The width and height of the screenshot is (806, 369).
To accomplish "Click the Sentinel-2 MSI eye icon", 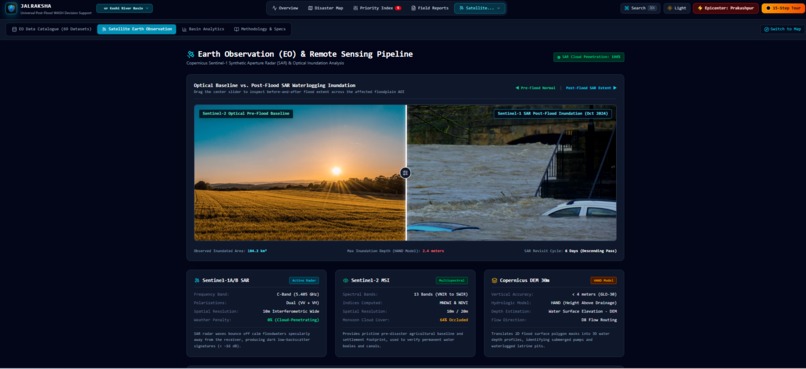I will [x=345, y=281].
